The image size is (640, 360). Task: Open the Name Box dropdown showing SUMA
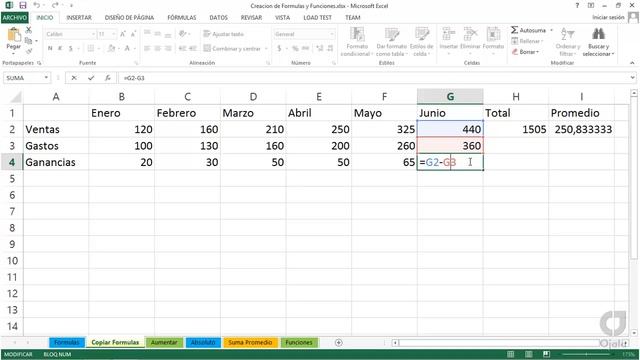tap(46, 78)
